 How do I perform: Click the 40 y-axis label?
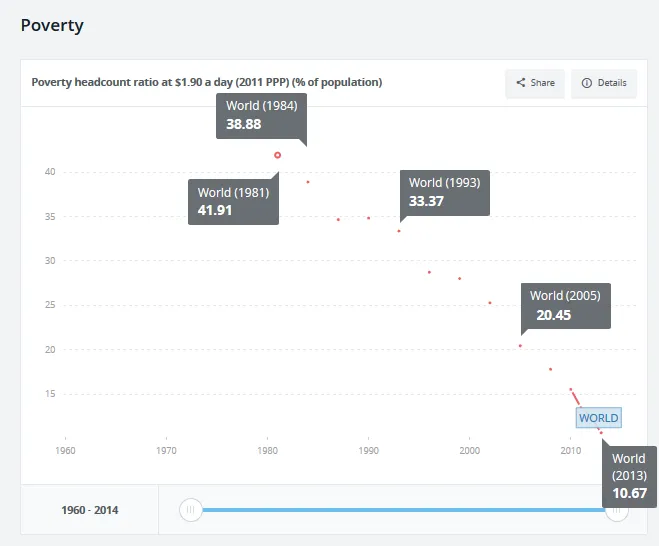(50, 171)
